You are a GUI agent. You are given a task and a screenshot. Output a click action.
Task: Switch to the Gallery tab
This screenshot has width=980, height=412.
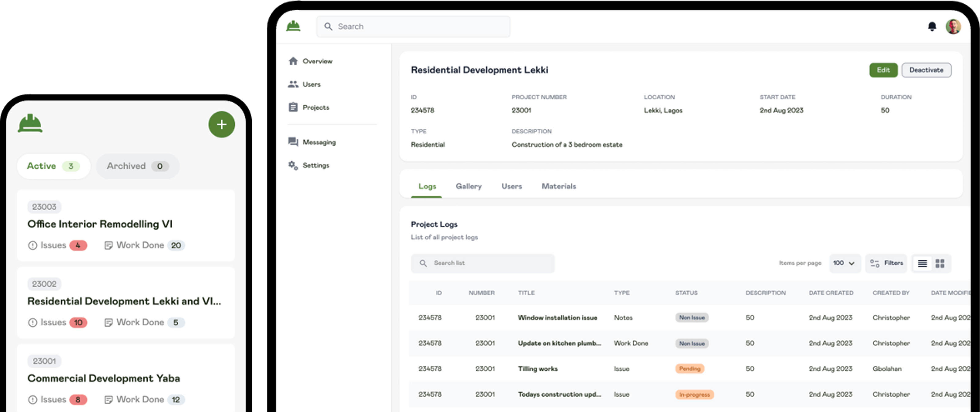[468, 186]
